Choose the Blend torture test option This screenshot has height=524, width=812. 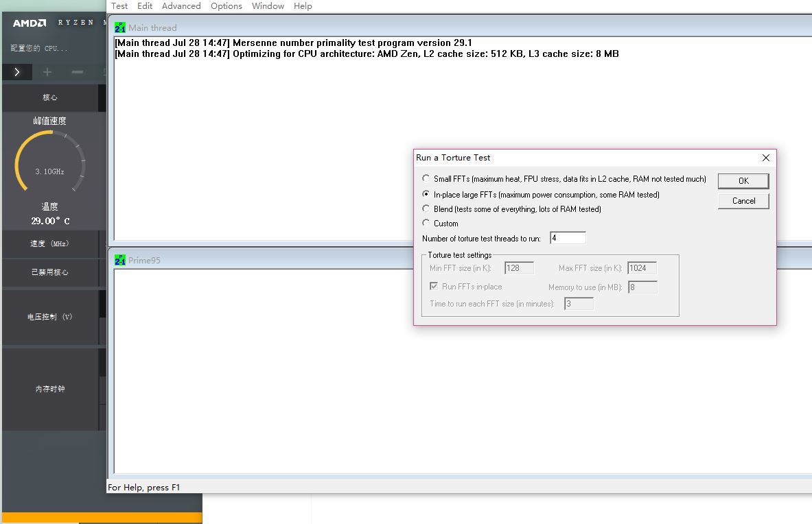point(426,209)
